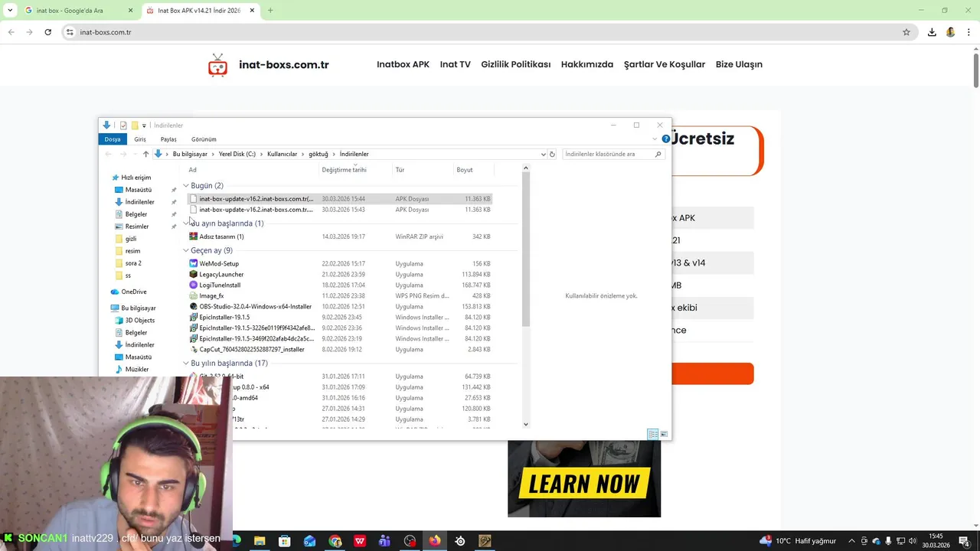Viewport: 980px width, 551px height.
Task: Switch to inat box Google search tab
Action: coord(77,11)
